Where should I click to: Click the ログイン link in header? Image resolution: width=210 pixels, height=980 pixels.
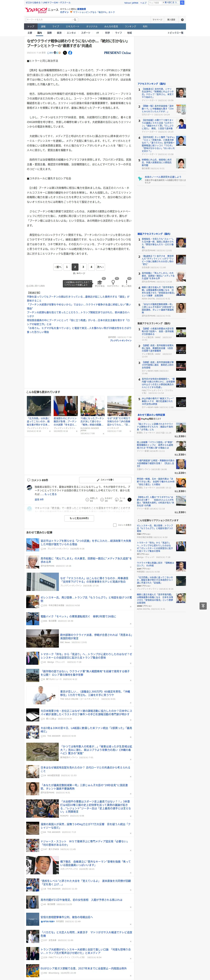[x=64, y=12]
